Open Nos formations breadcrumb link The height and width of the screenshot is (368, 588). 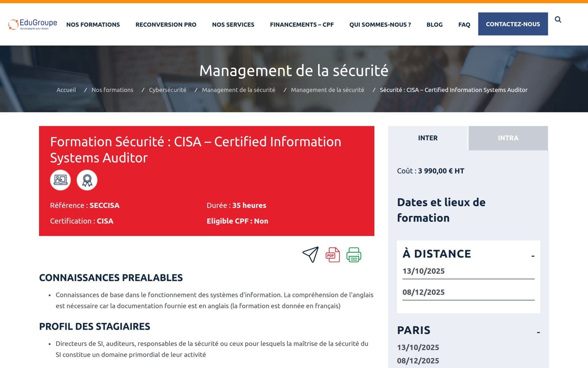[x=112, y=90]
